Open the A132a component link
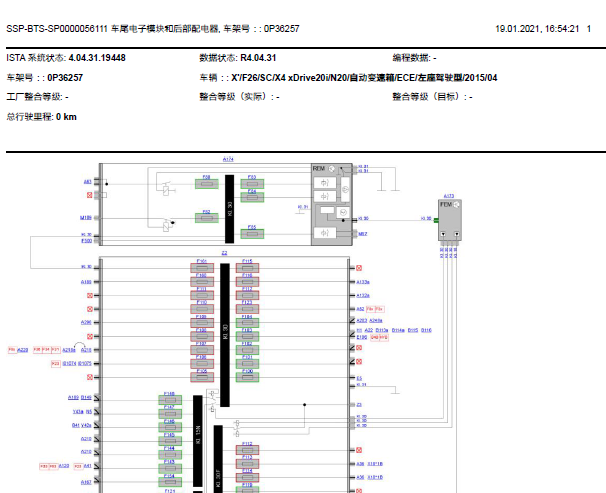The width and height of the screenshot is (606, 493). pos(363,296)
